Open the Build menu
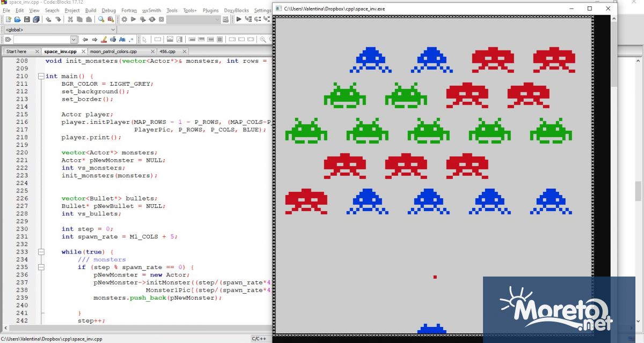The width and height of the screenshot is (644, 343). [x=91, y=10]
